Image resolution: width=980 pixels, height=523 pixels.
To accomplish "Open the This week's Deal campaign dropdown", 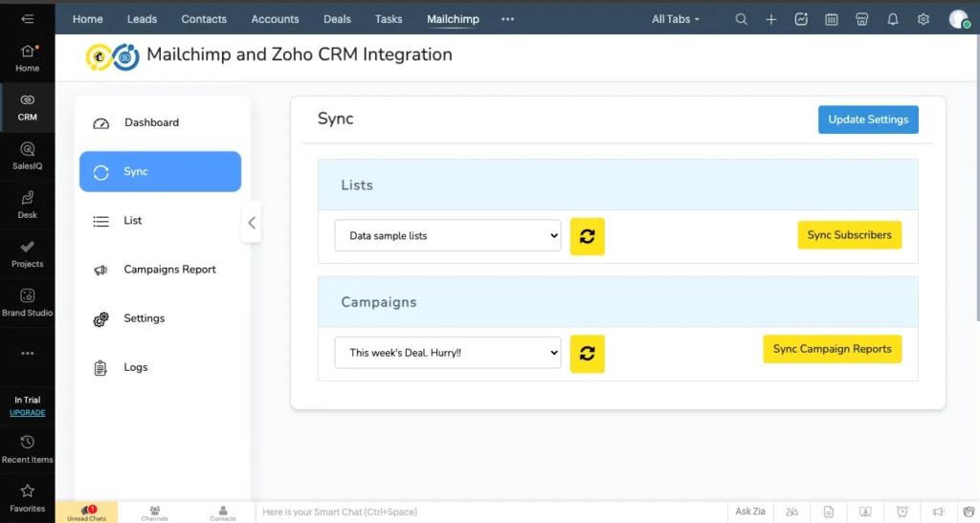I will [448, 353].
